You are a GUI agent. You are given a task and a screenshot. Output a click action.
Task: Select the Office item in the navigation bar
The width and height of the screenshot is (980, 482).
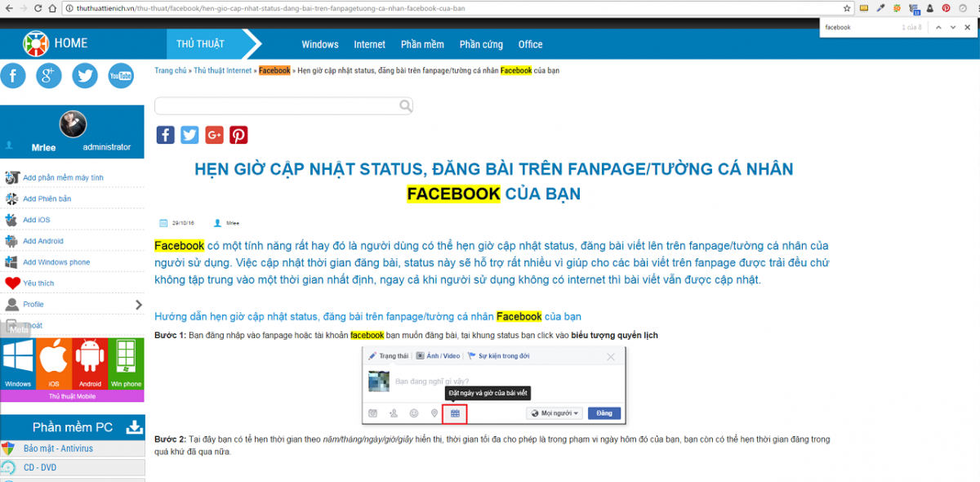coord(530,44)
